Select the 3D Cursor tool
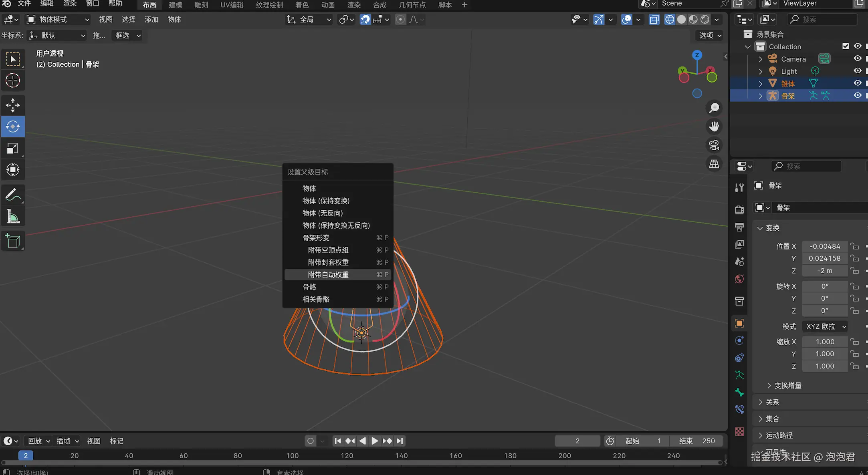The width and height of the screenshot is (868, 475). click(13, 81)
